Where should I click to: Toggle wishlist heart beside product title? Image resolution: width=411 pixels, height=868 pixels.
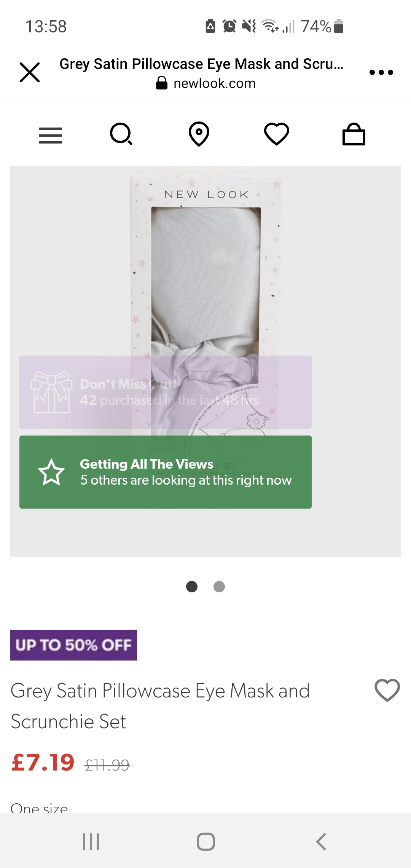click(387, 690)
